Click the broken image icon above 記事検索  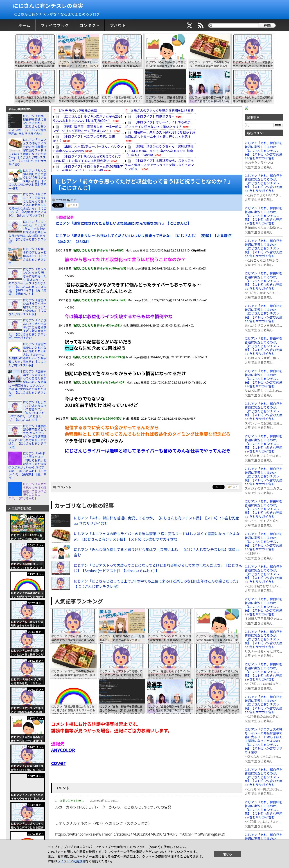coord(246,108)
